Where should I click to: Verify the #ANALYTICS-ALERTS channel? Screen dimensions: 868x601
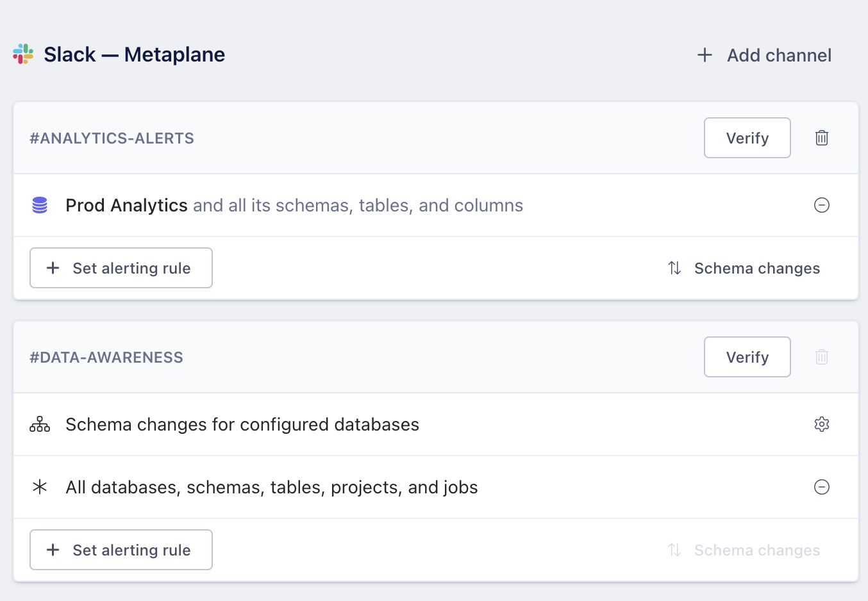pyautogui.click(x=747, y=138)
